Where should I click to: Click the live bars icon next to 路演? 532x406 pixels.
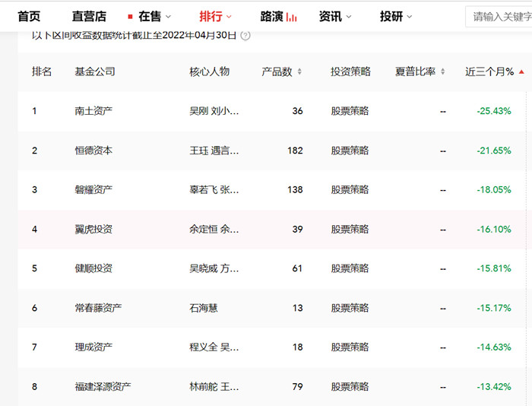point(291,17)
